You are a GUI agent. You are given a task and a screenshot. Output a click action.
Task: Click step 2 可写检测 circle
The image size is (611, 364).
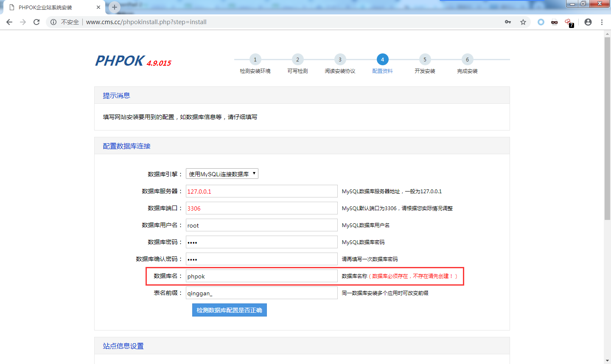tap(297, 60)
